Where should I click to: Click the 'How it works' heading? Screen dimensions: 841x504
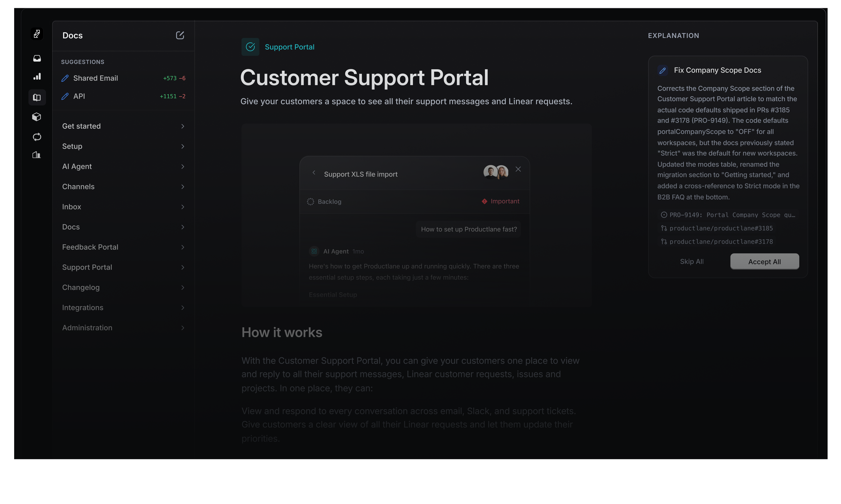(282, 333)
